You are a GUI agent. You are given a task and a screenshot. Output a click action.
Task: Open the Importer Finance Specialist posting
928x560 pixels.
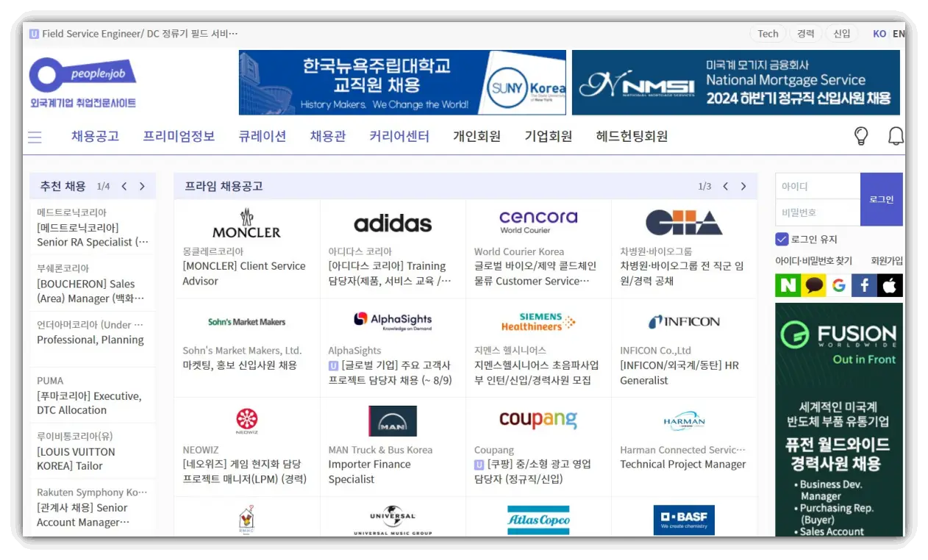tap(370, 472)
